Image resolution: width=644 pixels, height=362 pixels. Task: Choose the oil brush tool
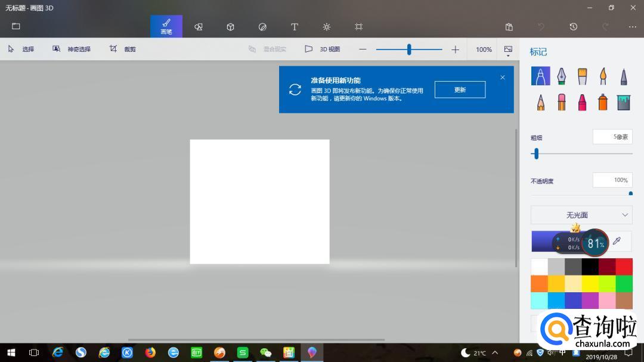coord(582,76)
